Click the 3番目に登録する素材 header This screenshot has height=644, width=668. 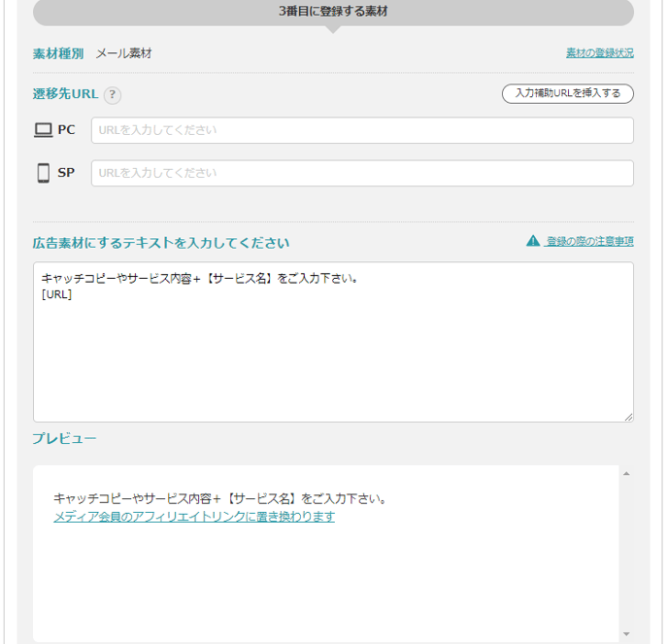[x=333, y=12]
